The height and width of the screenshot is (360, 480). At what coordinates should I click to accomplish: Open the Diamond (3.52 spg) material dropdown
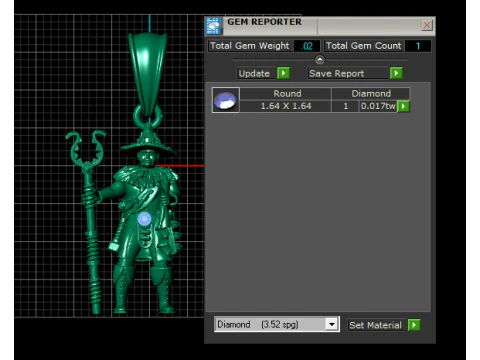pyautogui.click(x=277, y=324)
